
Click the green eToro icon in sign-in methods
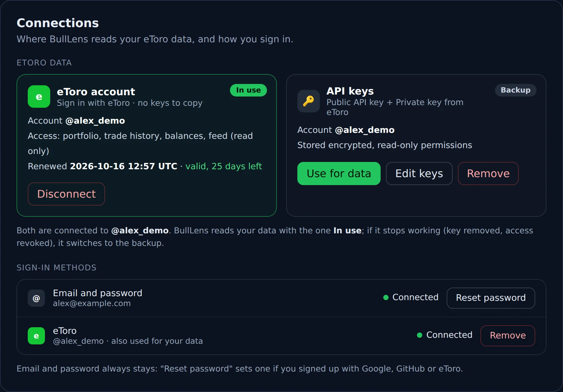[x=36, y=336]
